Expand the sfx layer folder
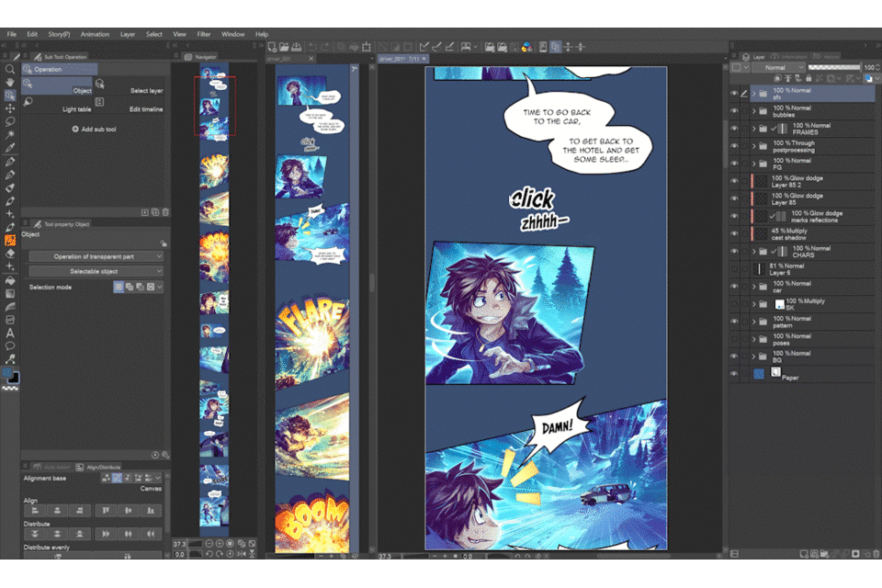 [753, 94]
